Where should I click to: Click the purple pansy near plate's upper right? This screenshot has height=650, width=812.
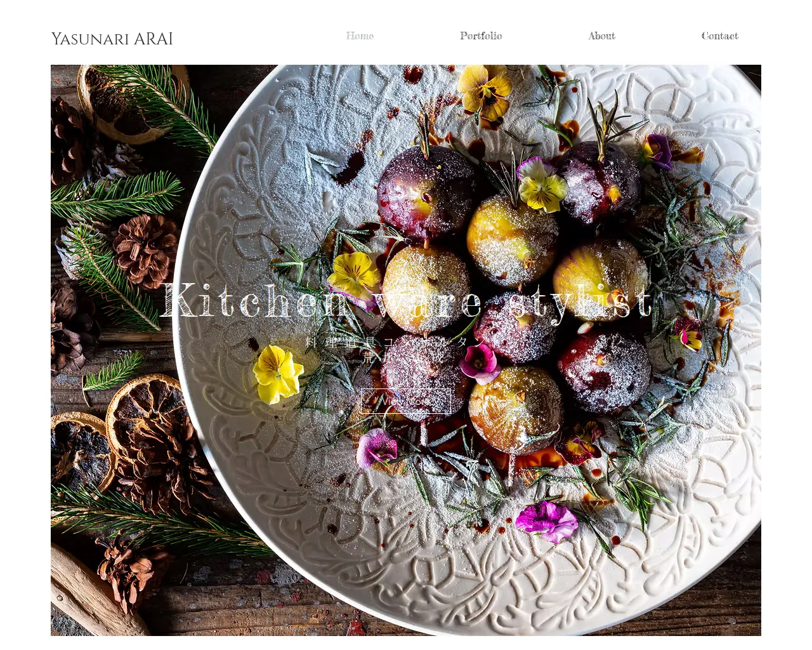[657, 152]
